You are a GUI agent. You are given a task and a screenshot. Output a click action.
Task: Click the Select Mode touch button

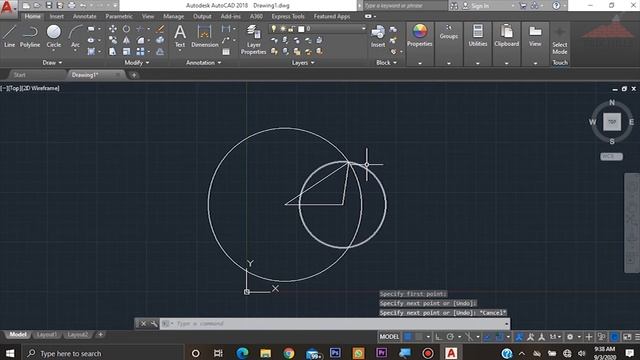[560, 41]
